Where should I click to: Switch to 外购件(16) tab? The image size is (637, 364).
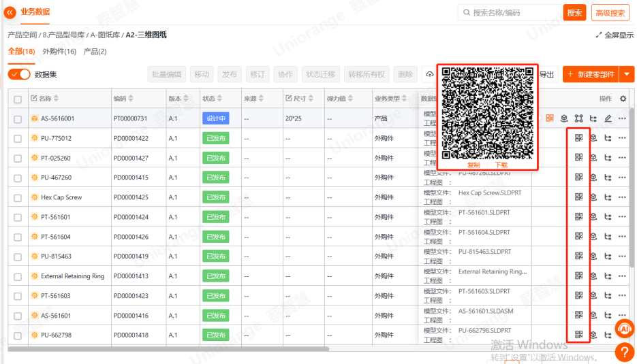pos(59,52)
